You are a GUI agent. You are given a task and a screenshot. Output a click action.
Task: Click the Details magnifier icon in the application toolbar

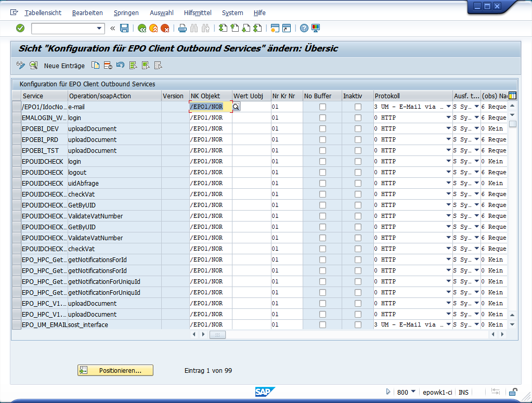coord(34,66)
